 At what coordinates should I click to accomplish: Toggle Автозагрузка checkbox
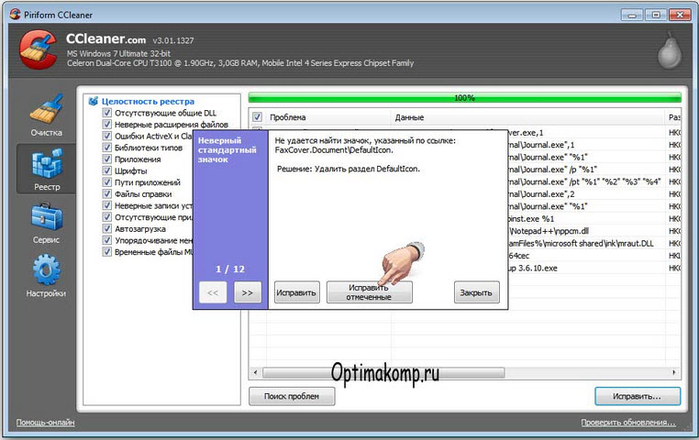tap(107, 229)
